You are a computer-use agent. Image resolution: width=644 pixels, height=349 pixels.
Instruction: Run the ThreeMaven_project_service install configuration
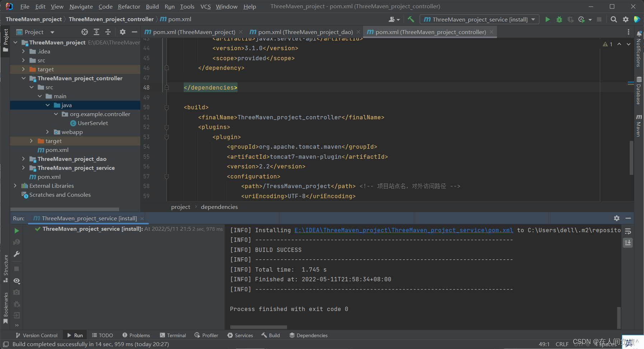547,19
